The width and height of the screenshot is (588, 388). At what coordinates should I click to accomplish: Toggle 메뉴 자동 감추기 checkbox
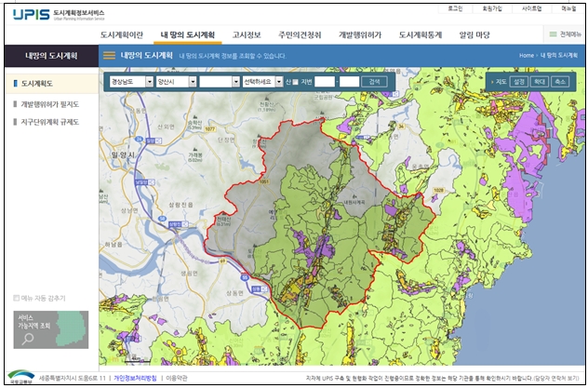tap(17, 299)
